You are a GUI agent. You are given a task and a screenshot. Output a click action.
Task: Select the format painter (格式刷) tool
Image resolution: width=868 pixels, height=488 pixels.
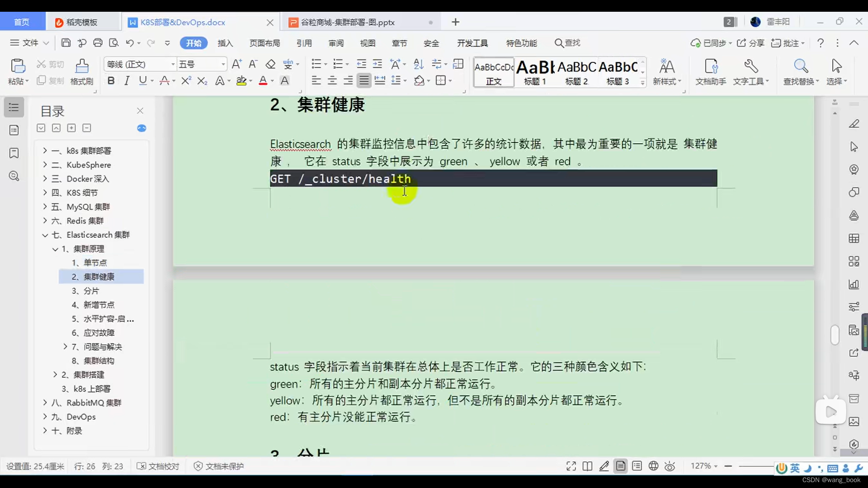point(81,72)
